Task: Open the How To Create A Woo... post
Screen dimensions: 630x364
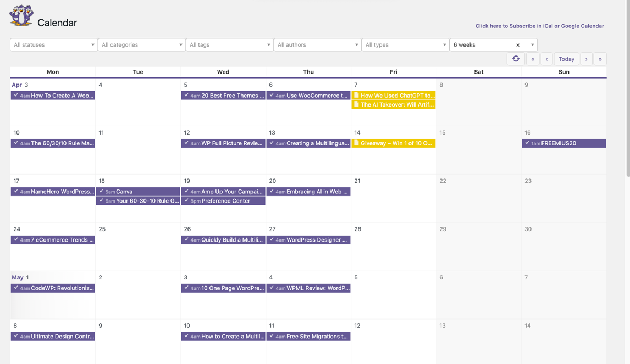Action: click(53, 96)
